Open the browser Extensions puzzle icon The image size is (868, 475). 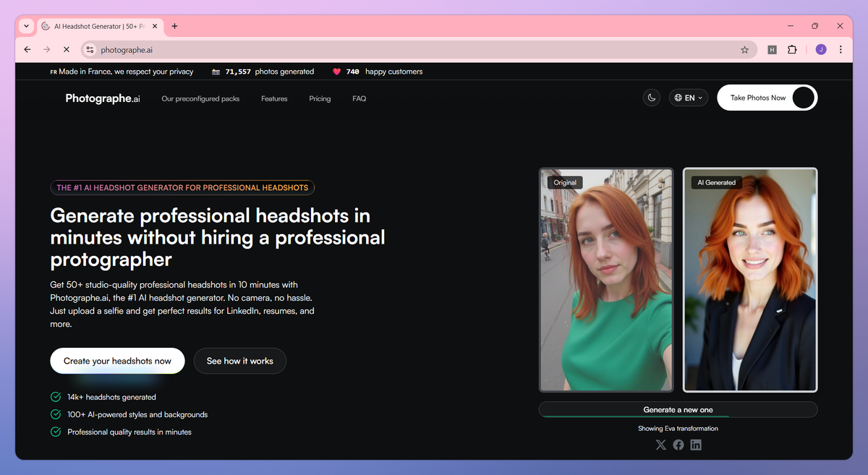point(792,50)
